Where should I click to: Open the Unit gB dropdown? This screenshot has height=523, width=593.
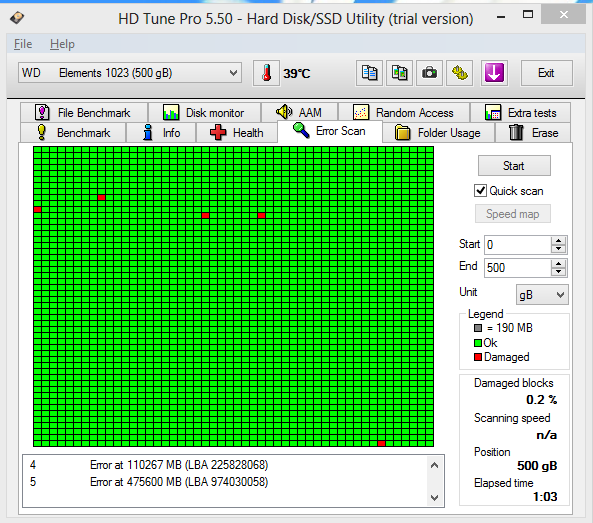click(x=542, y=295)
